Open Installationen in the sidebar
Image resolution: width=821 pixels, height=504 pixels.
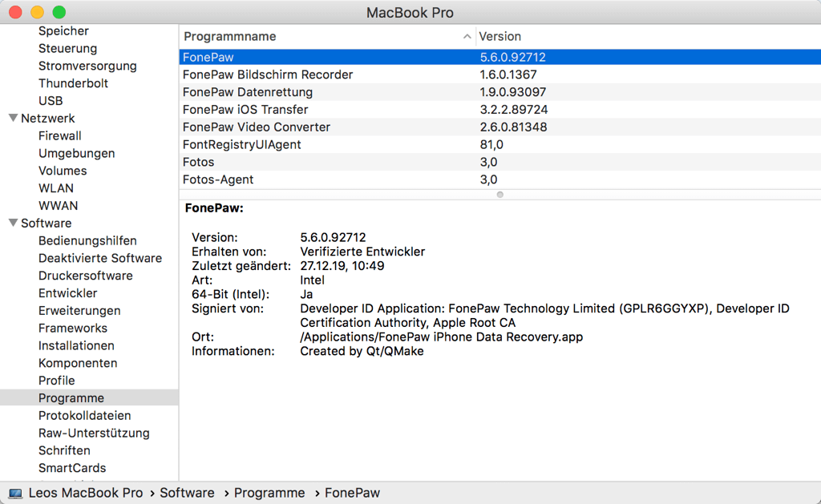coord(76,345)
